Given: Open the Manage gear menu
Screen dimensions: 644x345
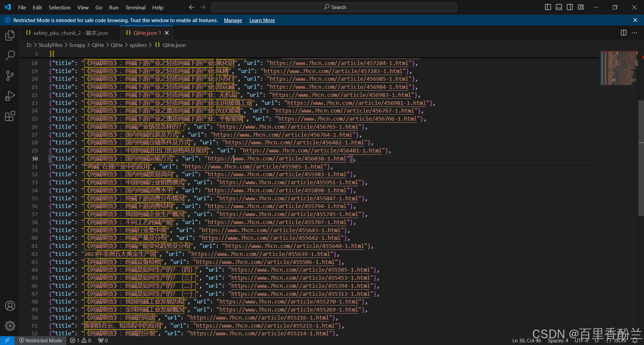Looking at the screenshot, I should [10, 326].
